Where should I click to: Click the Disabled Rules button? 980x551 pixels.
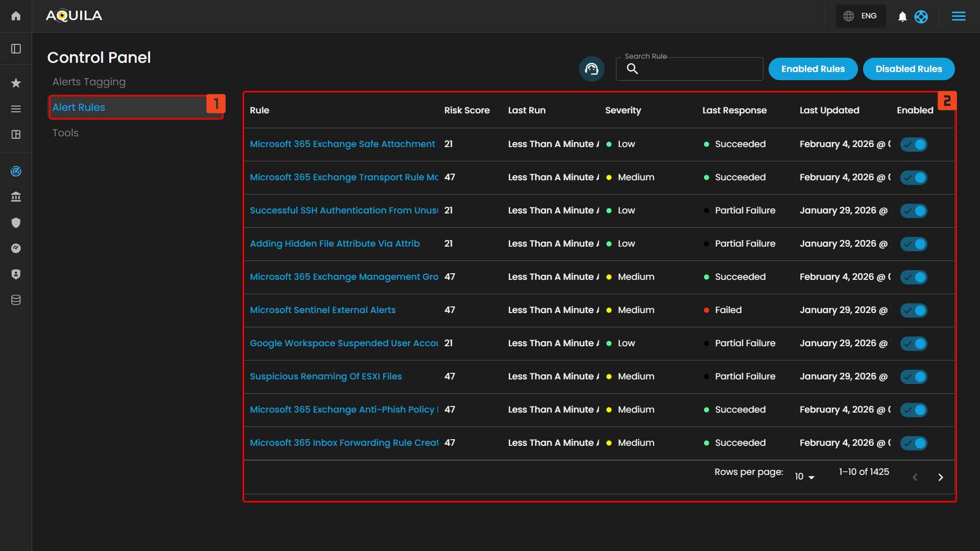[x=909, y=69]
